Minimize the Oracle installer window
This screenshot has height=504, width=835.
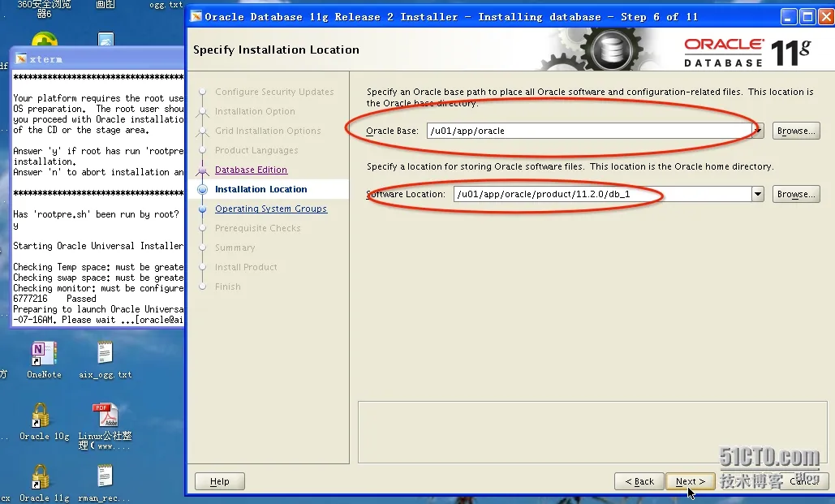pyautogui.click(x=790, y=17)
